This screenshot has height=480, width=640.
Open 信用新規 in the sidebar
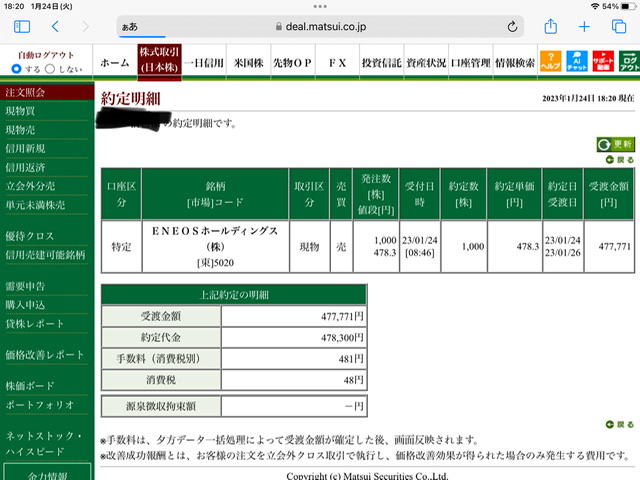pos(25,149)
